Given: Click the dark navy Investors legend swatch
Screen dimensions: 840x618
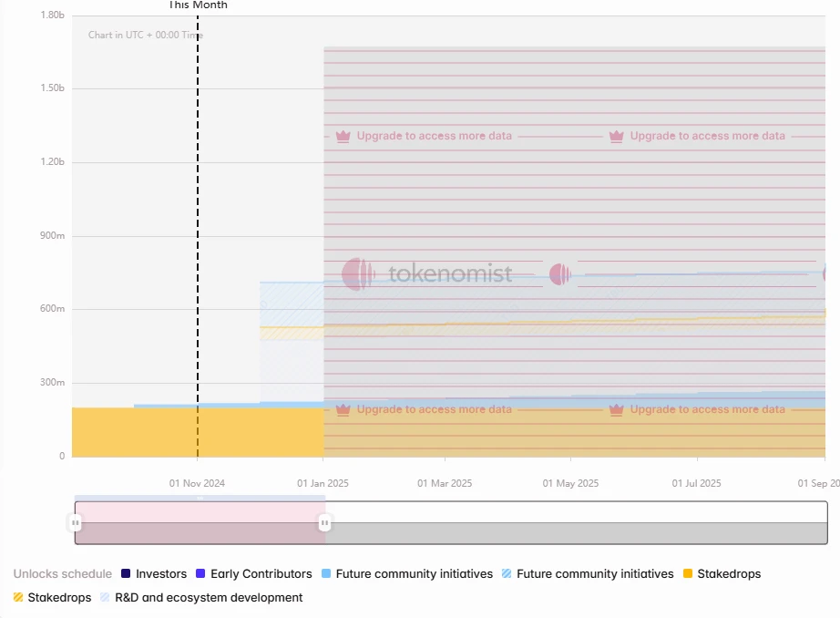Looking at the screenshot, I should [126, 574].
